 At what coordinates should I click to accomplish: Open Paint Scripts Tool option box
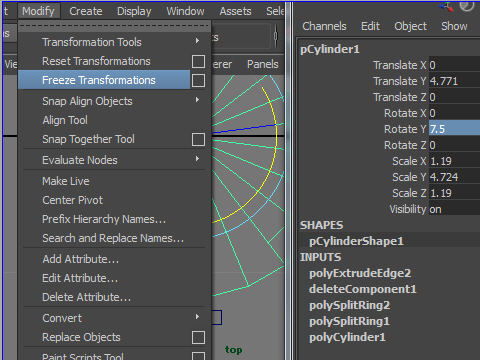(x=198, y=356)
